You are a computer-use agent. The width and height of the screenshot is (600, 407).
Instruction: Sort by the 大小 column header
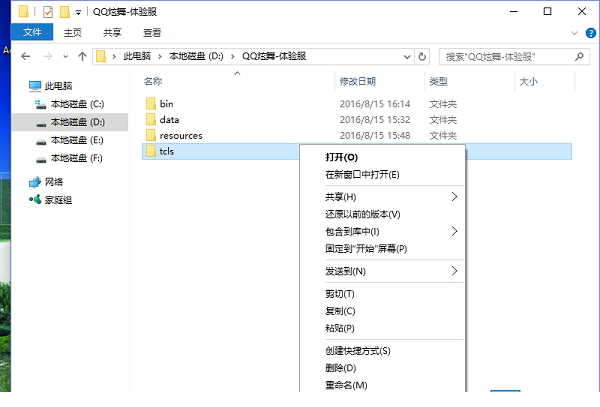[528, 81]
